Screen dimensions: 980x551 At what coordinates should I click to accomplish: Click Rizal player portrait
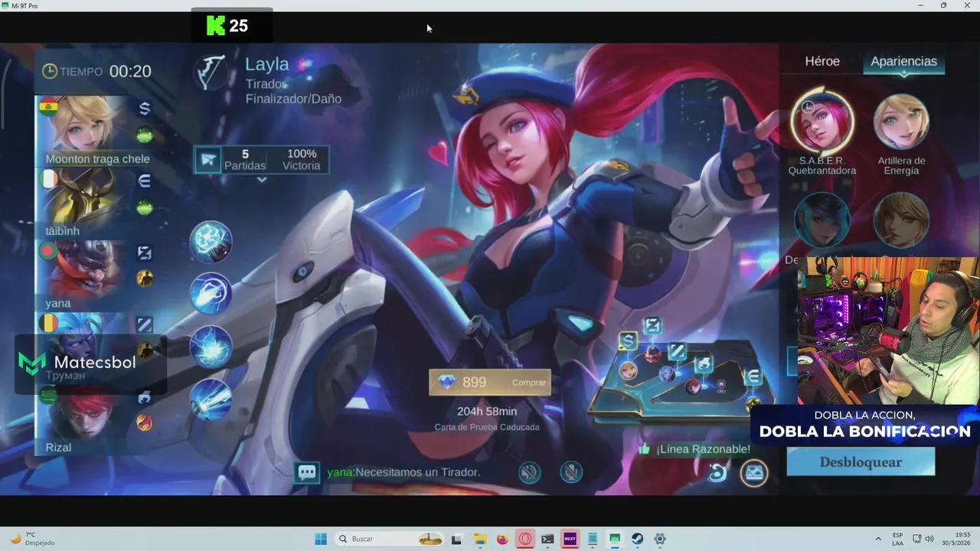pos(84,414)
